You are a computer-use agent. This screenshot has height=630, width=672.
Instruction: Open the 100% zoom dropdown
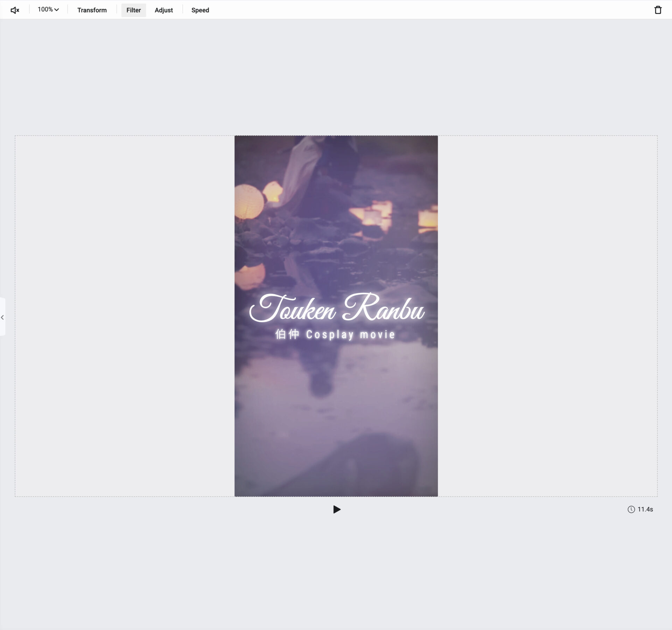pyautogui.click(x=45, y=10)
